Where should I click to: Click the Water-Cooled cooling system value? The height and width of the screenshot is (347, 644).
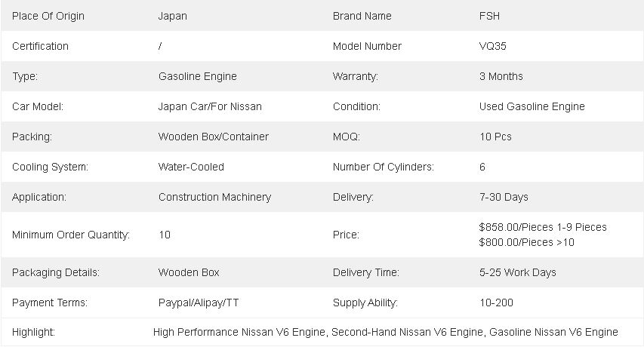click(x=191, y=167)
